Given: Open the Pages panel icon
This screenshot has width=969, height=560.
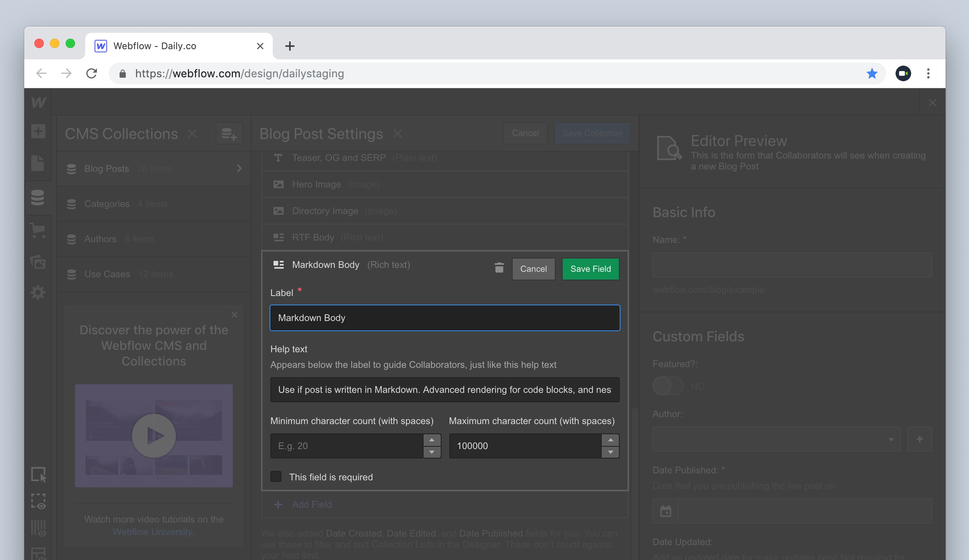Looking at the screenshot, I should tap(38, 163).
